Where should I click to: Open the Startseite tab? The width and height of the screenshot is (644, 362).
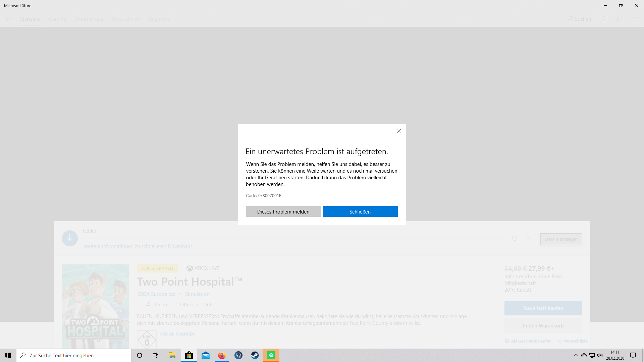pyautogui.click(x=30, y=19)
